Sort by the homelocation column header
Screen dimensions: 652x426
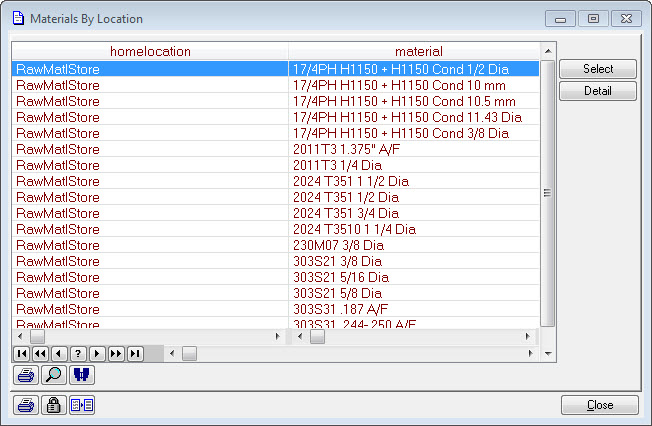point(150,51)
